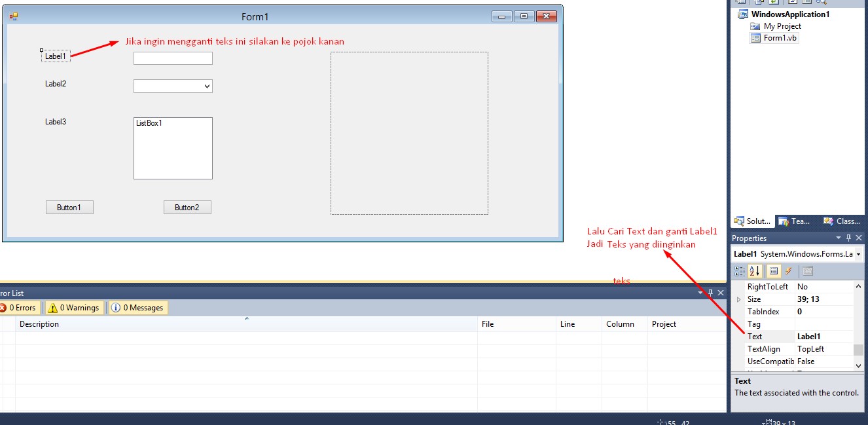Open the ComboBox dropdown on Form1
The image size is (868, 425).
point(208,86)
